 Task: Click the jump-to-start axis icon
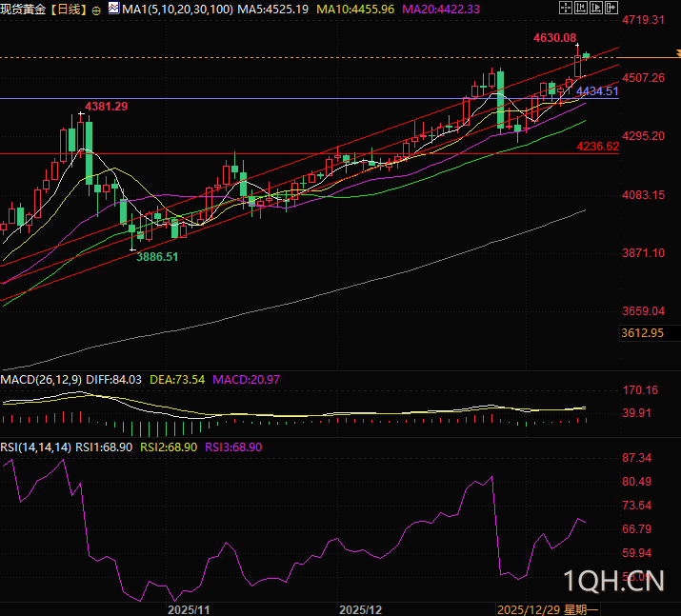[581, 8]
